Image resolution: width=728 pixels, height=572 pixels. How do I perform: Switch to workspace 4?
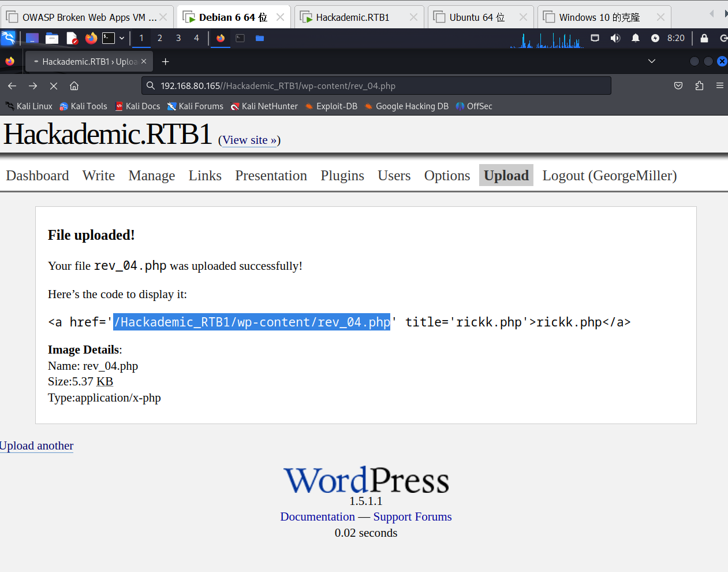pos(196,38)
